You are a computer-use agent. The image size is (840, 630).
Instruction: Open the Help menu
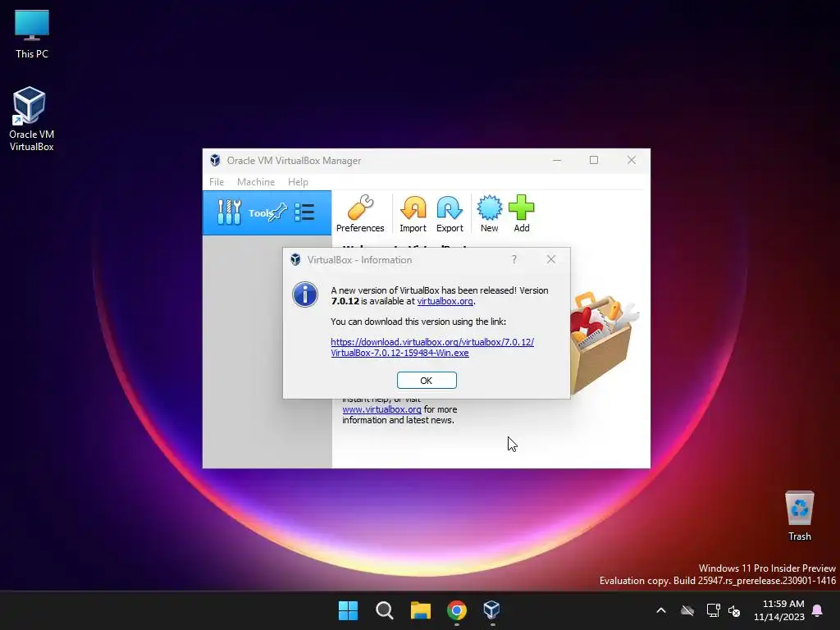(298, 182)
